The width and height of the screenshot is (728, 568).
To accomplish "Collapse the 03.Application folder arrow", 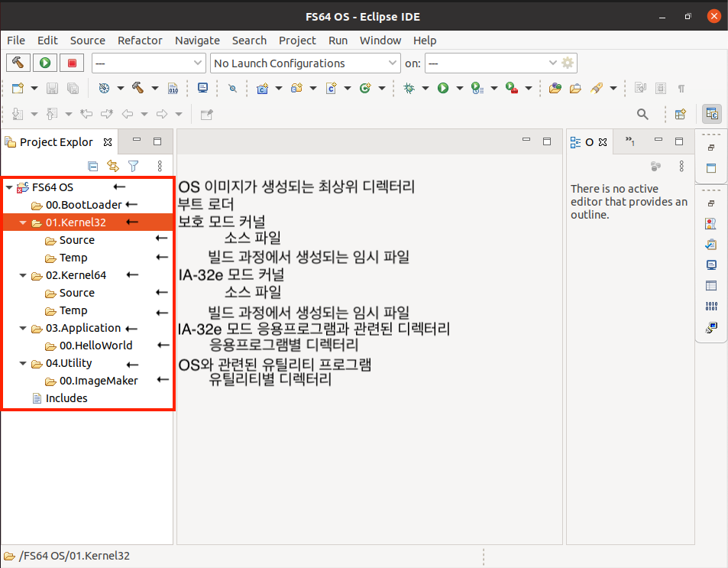I will pyautogui.click(x=23, y=328).
